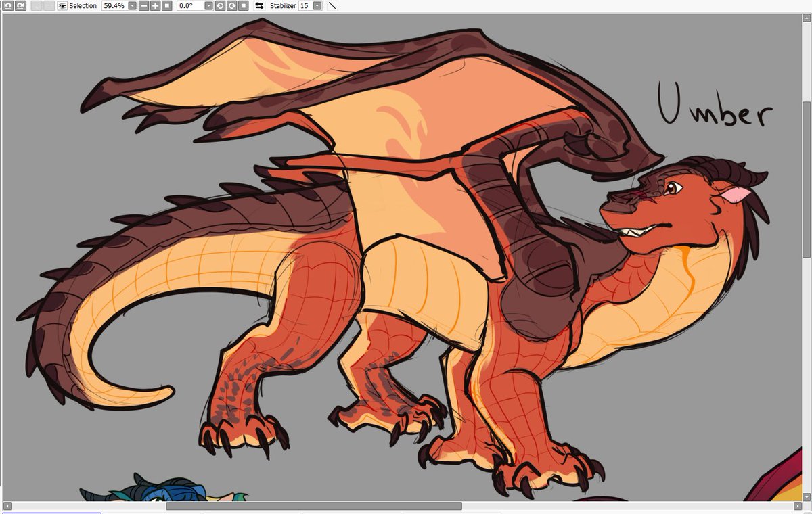
Task: Reset the zoom with square button
Action: coord(166,5)
